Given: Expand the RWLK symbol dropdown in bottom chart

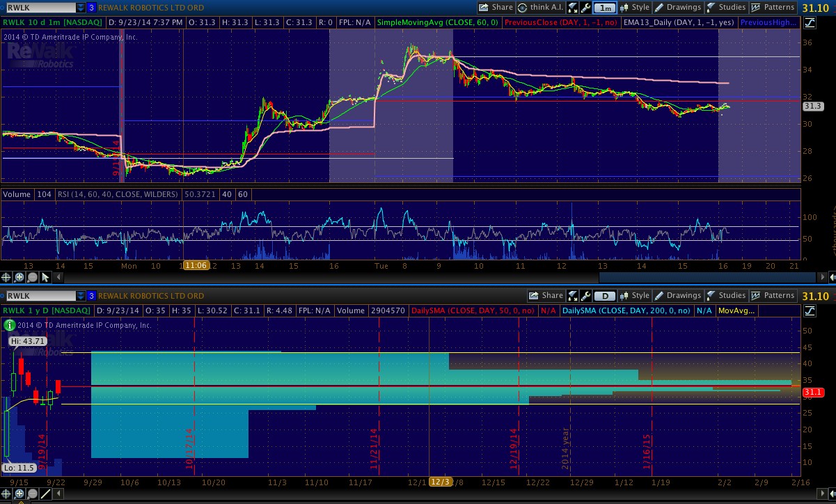Looking at the screenshot, I should click(x=81, y=296).
